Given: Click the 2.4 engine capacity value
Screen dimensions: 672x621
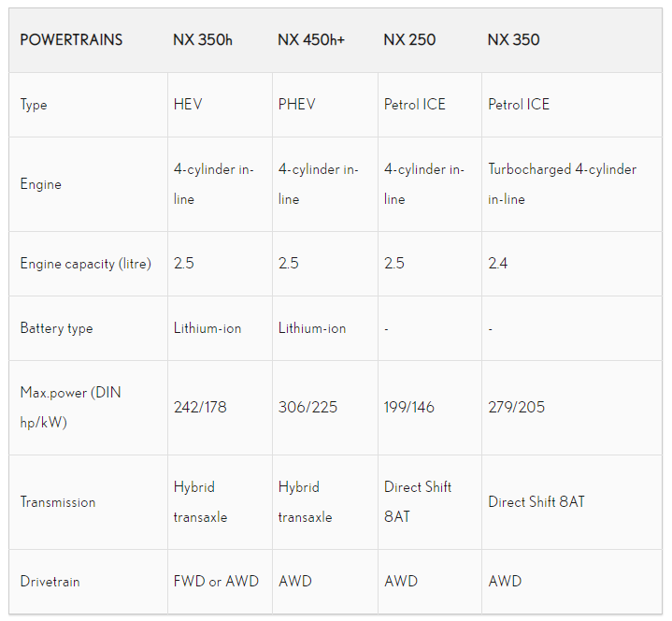Looking at the screenshot, I should pyautogui.click(x=497, y=263).
